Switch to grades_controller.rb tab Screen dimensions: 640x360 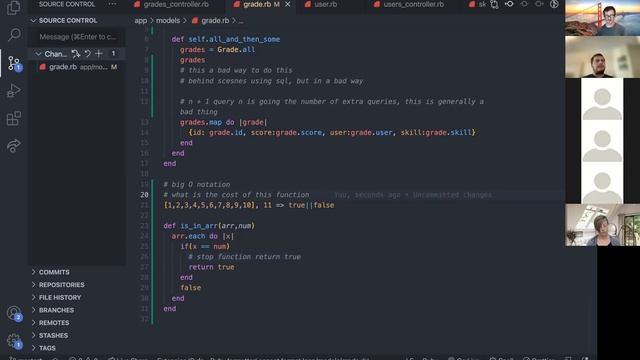[x=176, y=4]
